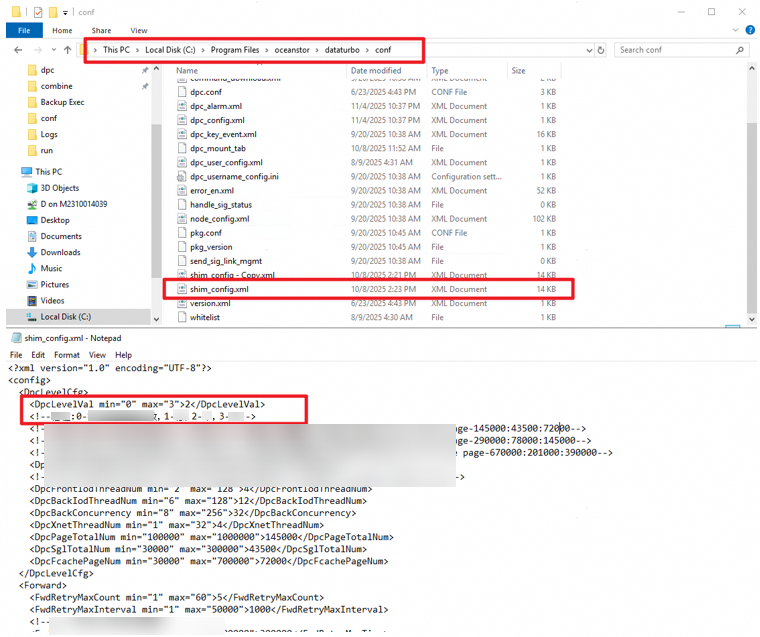The width and height of the screenshot is (760, 637).
Task: Click the Back navigation arrow
Action: coord(18,49)
